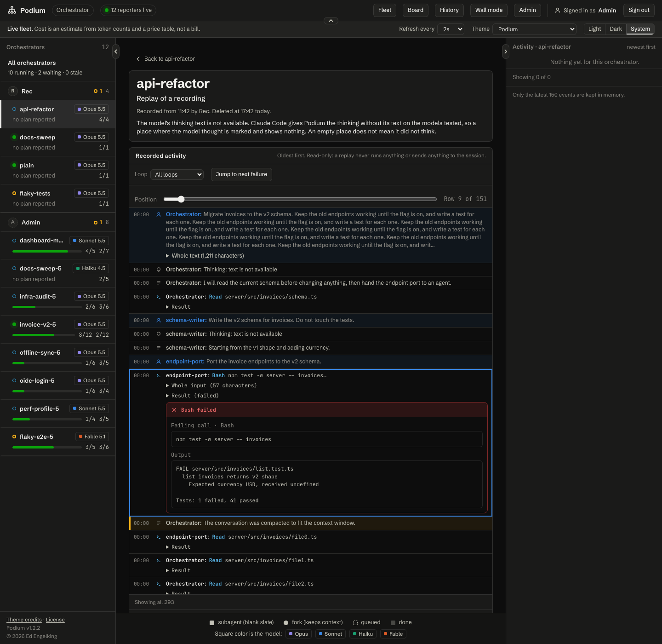Click the A avatar for Admin group
This screenshot has height=644, width=662.
click(13, 222)
